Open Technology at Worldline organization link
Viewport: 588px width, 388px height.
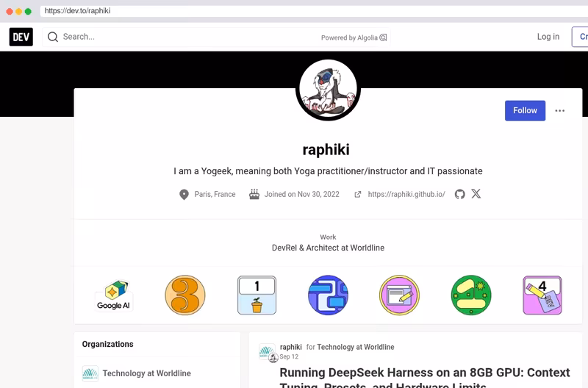(146, 373)
